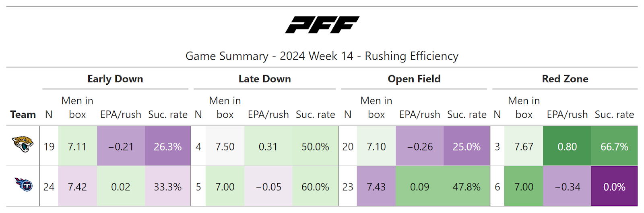Screen dimensions: 644x213
Task: Click the Team column header
Action: click(x=23, y=115)
